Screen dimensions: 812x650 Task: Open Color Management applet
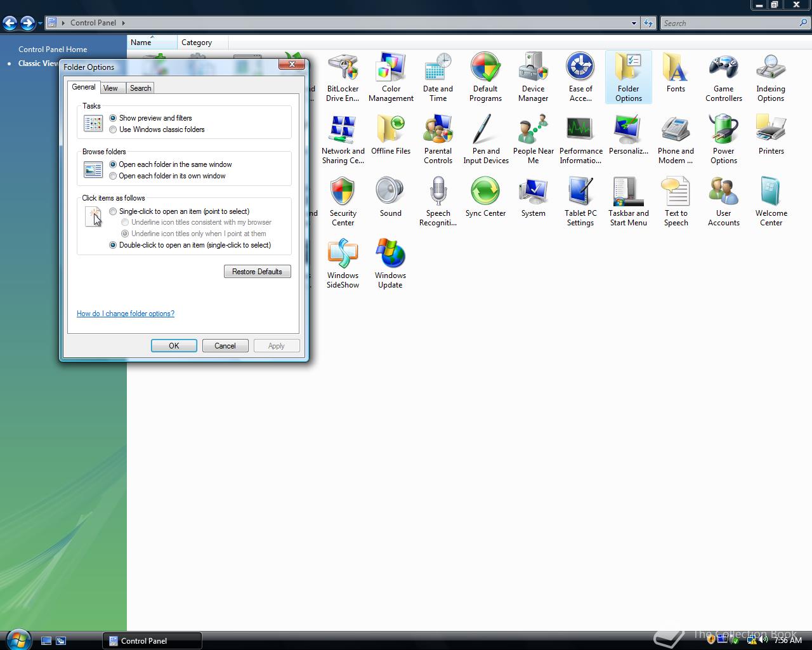391,77
